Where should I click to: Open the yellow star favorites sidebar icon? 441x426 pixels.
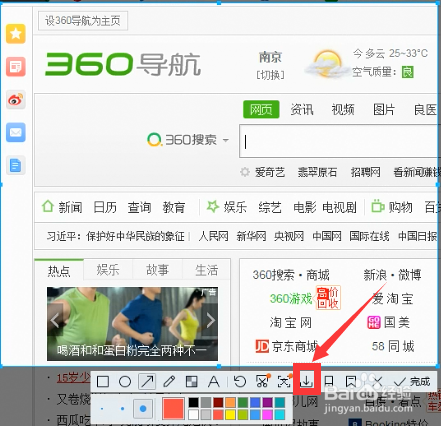pyautogui.click(x=16, y=34)
